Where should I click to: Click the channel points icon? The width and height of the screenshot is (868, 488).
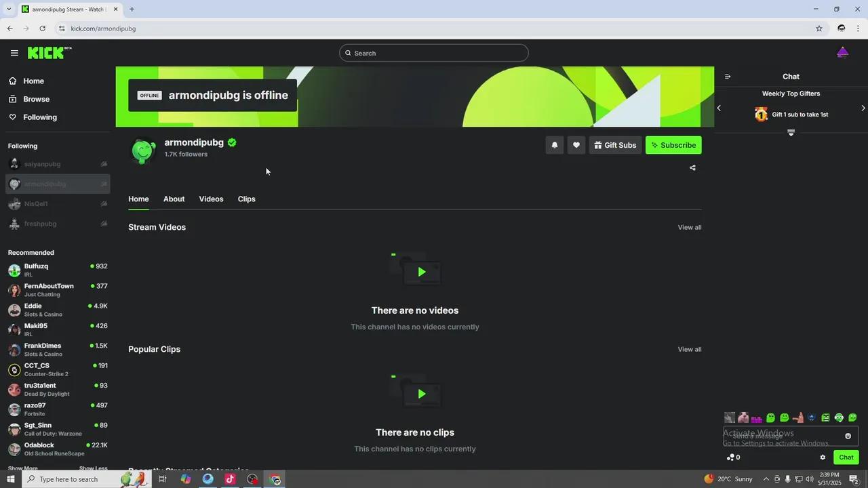pyautogui.click(x=730, y=457)
